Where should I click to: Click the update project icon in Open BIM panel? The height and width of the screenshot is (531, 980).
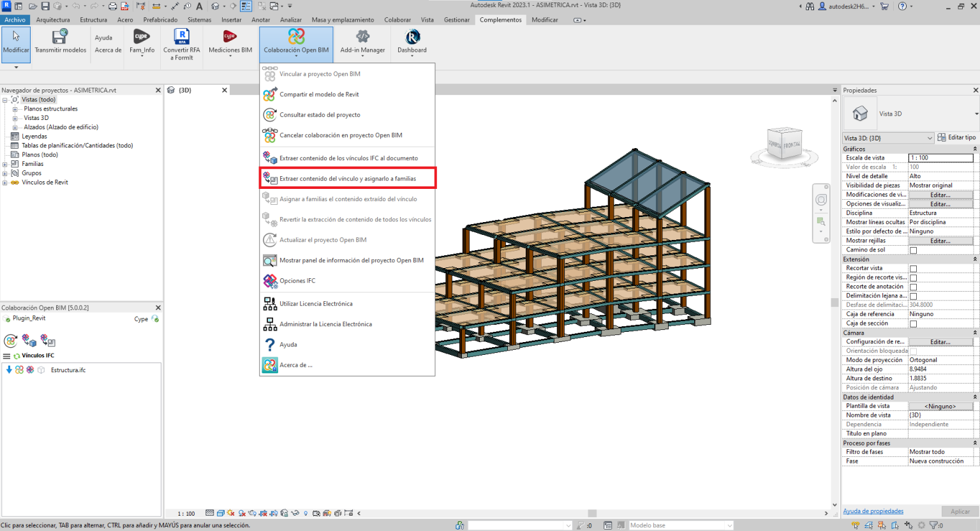[x=11, y=341]
